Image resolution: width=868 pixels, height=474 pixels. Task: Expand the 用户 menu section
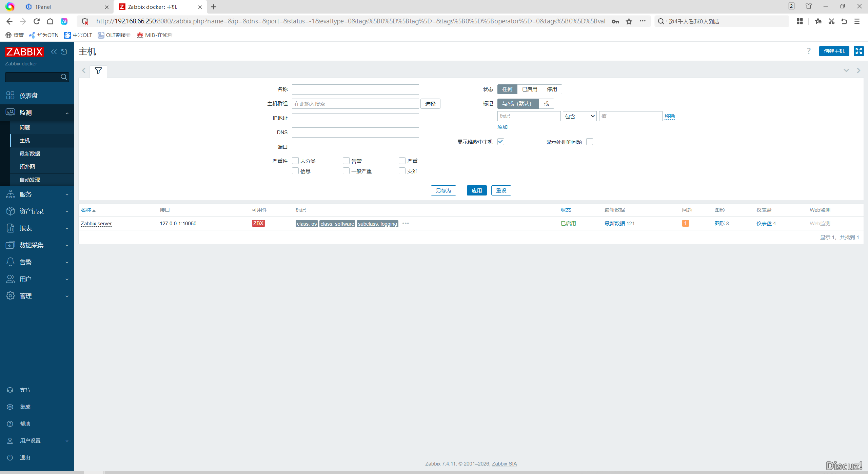tap(37, 279)
